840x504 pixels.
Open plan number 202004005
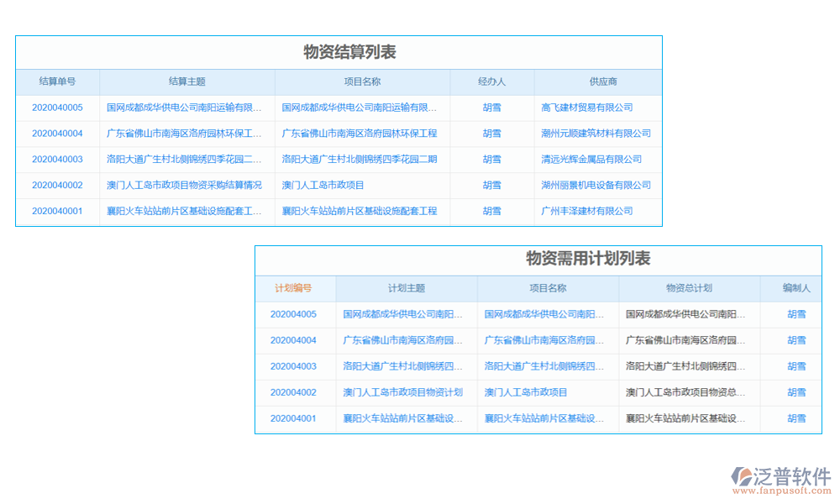point(292,315)
